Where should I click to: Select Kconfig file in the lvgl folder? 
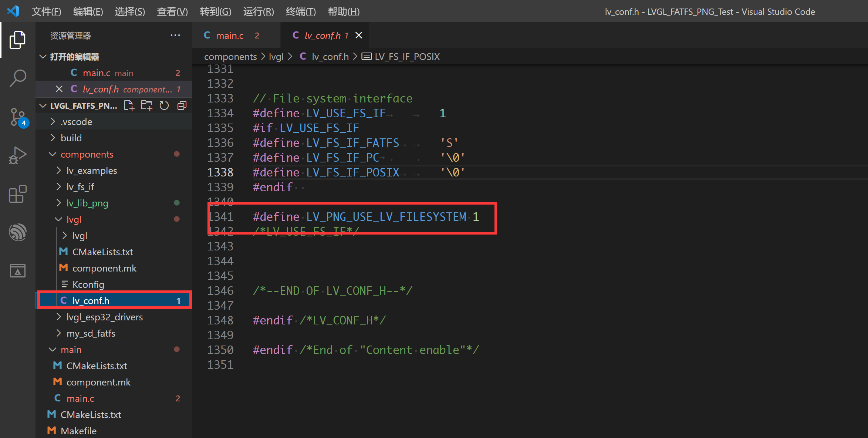pos(89,284)
